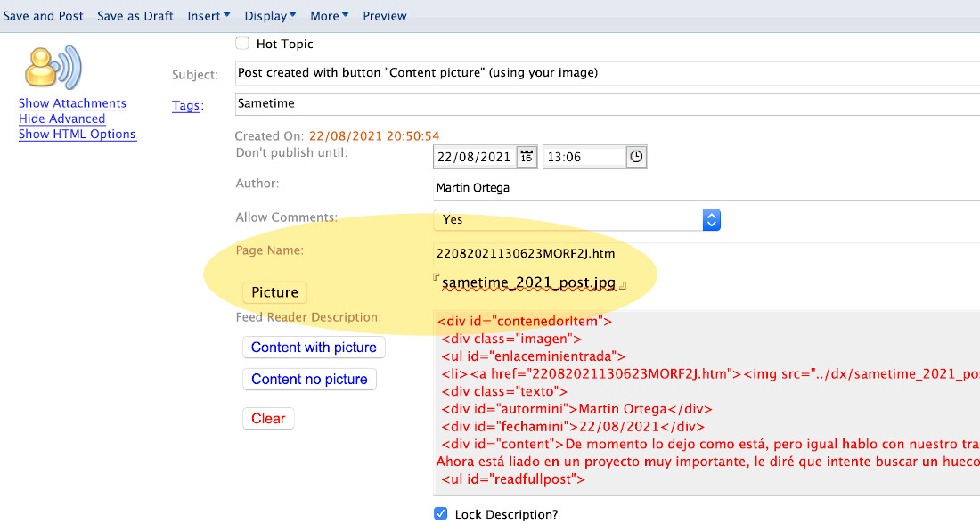Open the calendar date picker icon
The height and width of the screenshot is (532, 980).
coord(527,157)
